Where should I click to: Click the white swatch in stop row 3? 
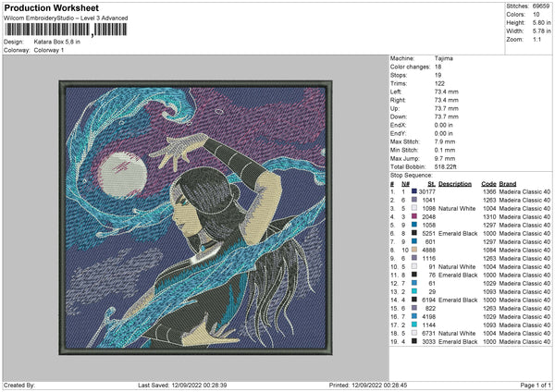click(414, 208)
